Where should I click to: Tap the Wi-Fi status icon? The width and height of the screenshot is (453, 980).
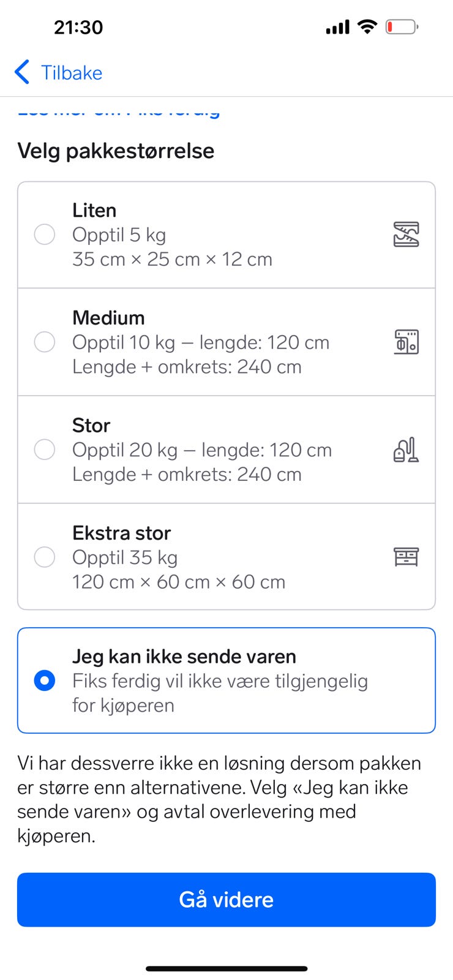click(x=367, y=27)
